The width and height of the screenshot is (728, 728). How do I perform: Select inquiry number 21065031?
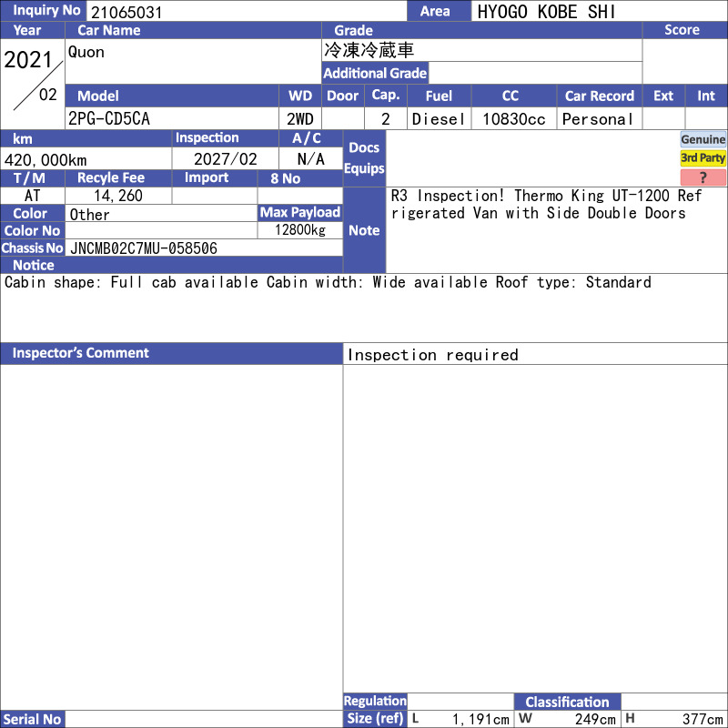tap(126, 12)
